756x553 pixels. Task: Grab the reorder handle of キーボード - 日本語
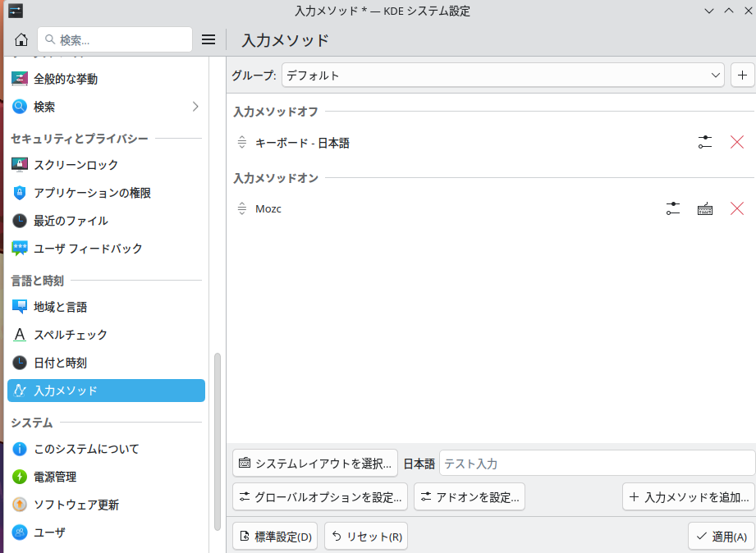coord(242,142)
